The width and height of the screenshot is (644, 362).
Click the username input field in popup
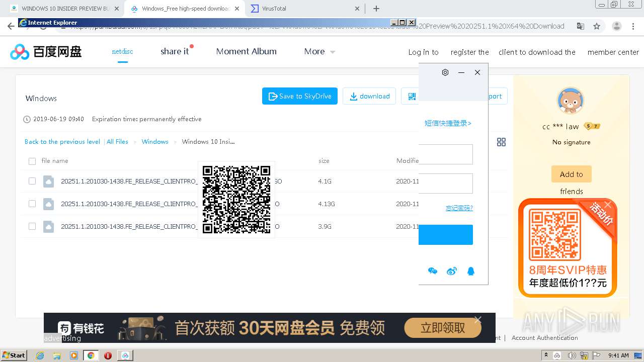click(446, 154)
